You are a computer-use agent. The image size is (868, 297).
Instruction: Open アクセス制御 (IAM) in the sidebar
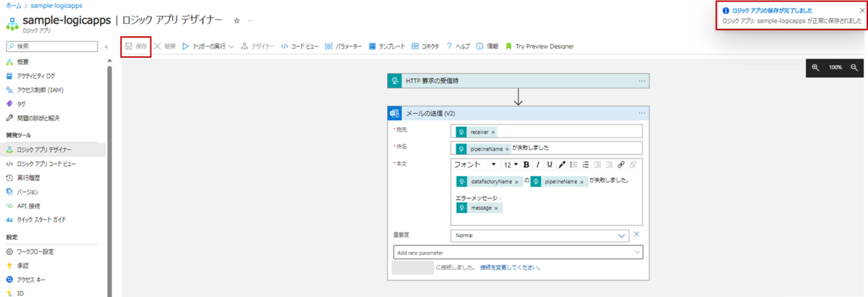[34, 90]
